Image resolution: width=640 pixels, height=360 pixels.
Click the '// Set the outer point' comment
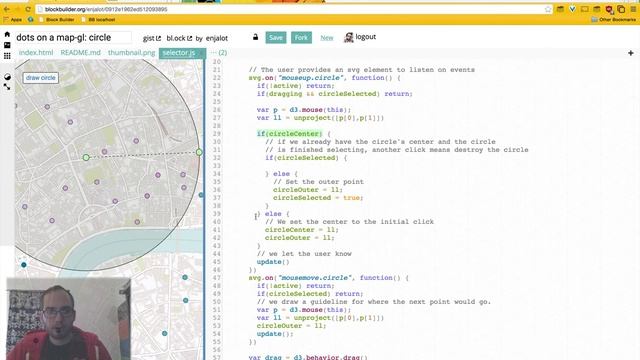pos(318,182)
